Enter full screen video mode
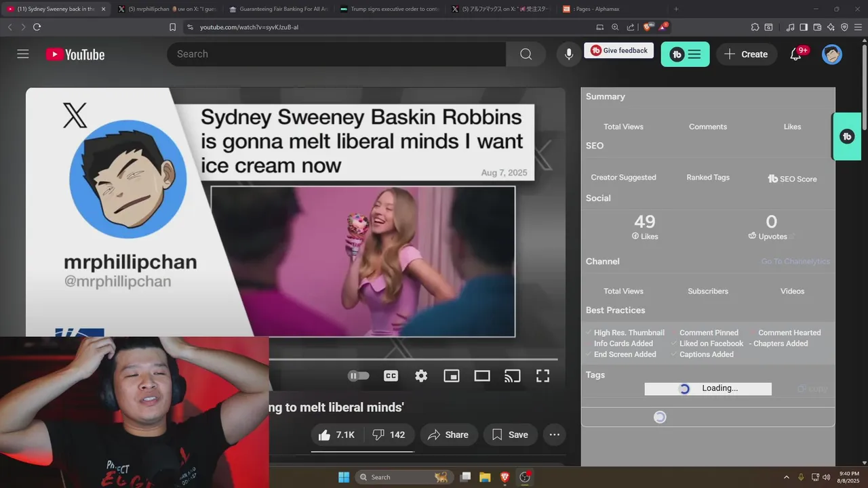 tap(542, 375)
